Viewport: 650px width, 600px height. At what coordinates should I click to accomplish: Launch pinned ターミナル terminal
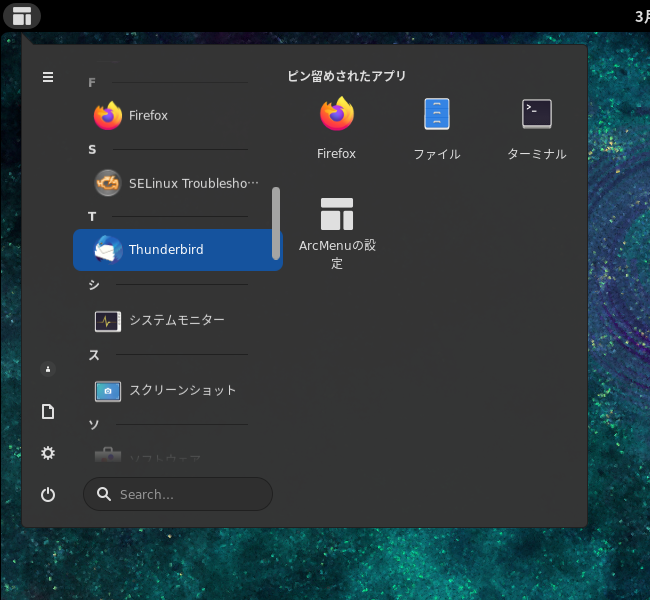click(537, 129)
